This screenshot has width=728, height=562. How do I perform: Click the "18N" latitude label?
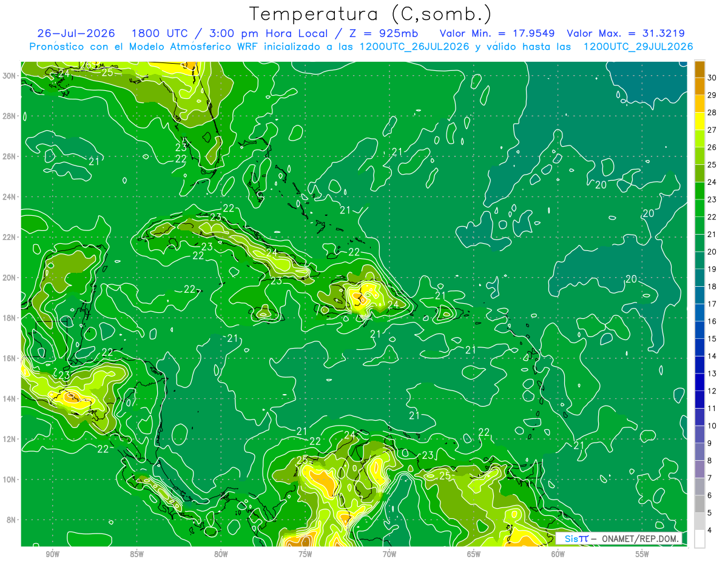(x=10, y=318)
